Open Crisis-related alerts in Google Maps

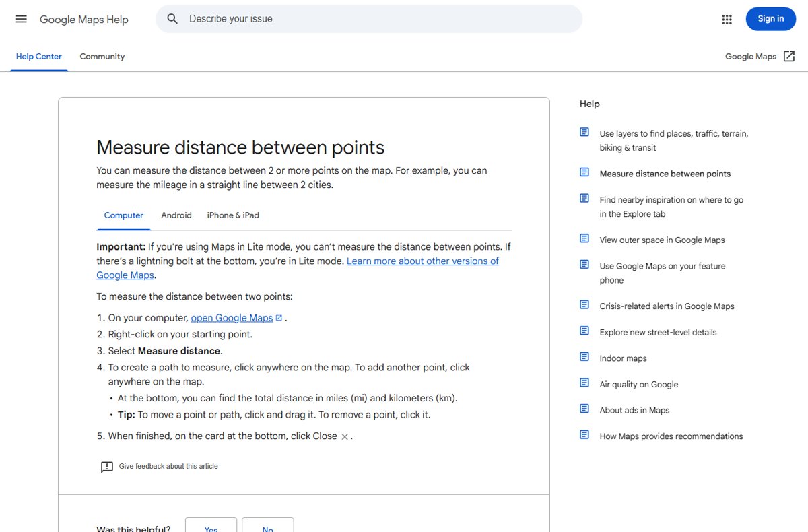click(x=667, y=306)
